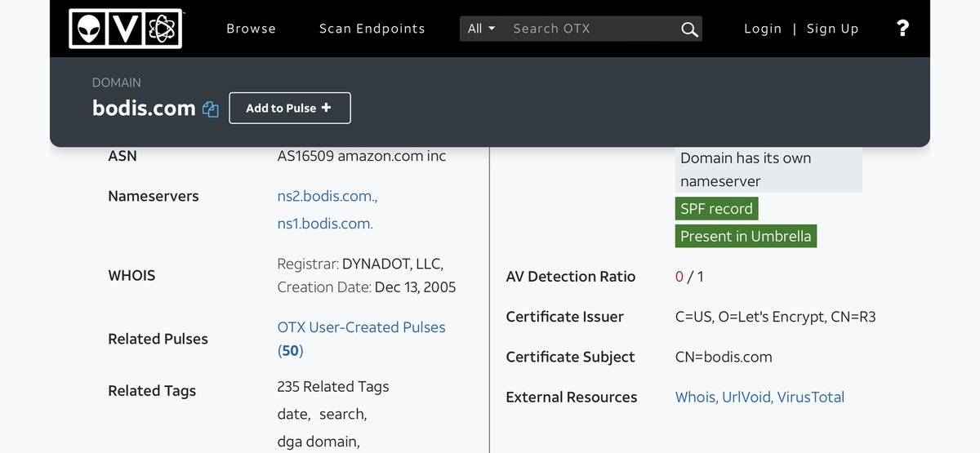Click the Present in Umbrella badge
Screen dimensions: 980x453
(x=746, y=237)
